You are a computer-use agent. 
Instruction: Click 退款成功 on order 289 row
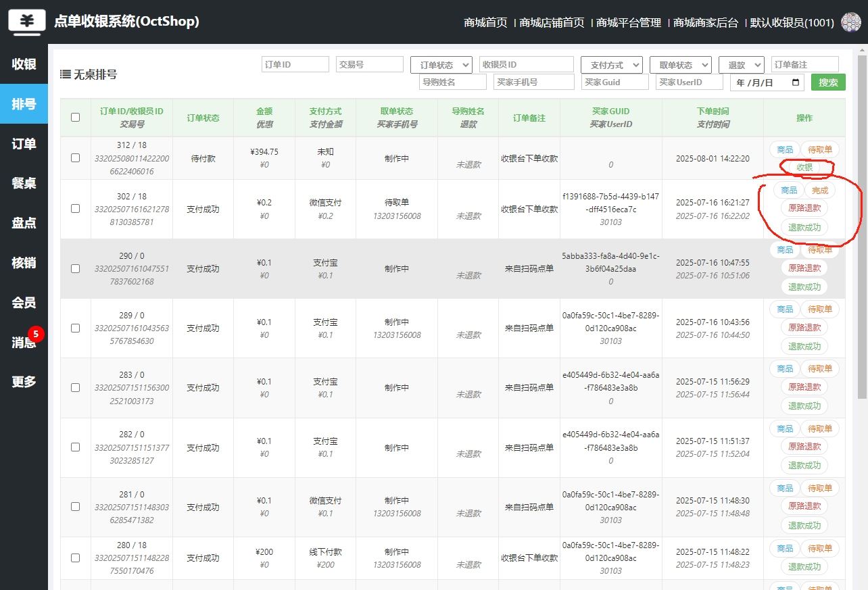coord(804,346)
